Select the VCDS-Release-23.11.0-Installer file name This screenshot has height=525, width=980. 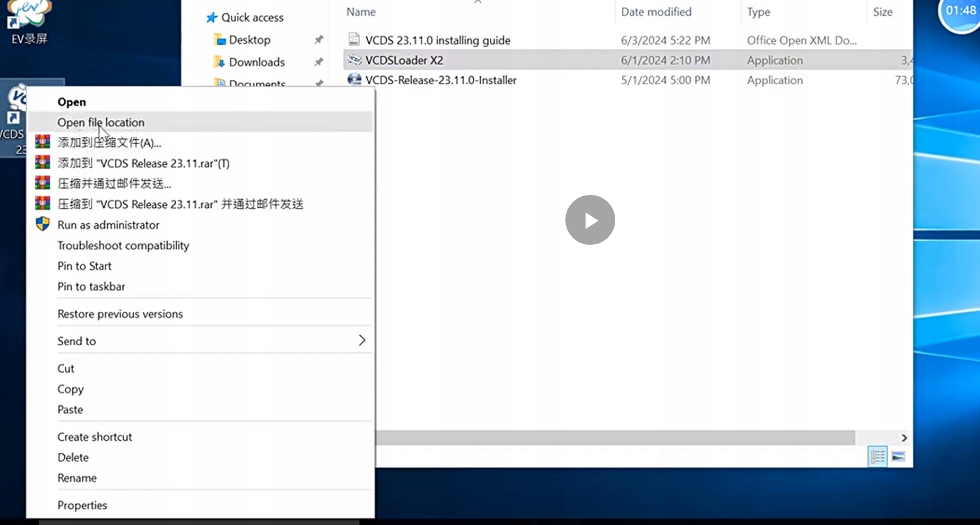point(441,80)
